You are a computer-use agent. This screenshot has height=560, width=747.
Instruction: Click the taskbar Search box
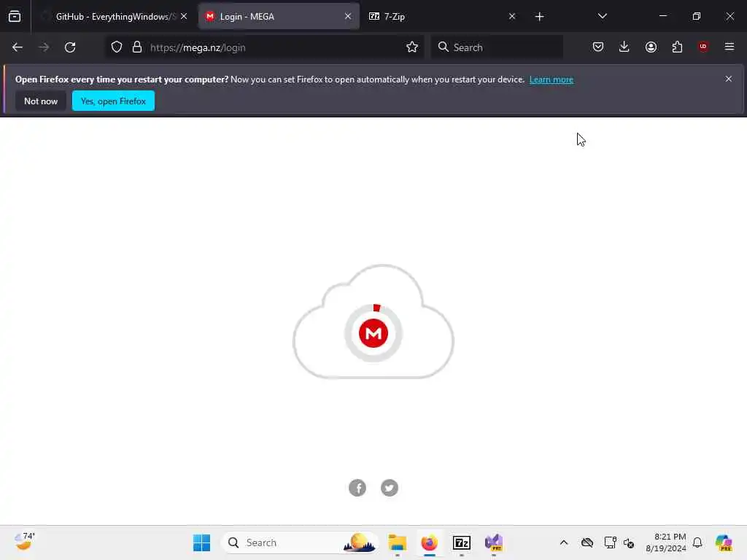coord(300,542)
